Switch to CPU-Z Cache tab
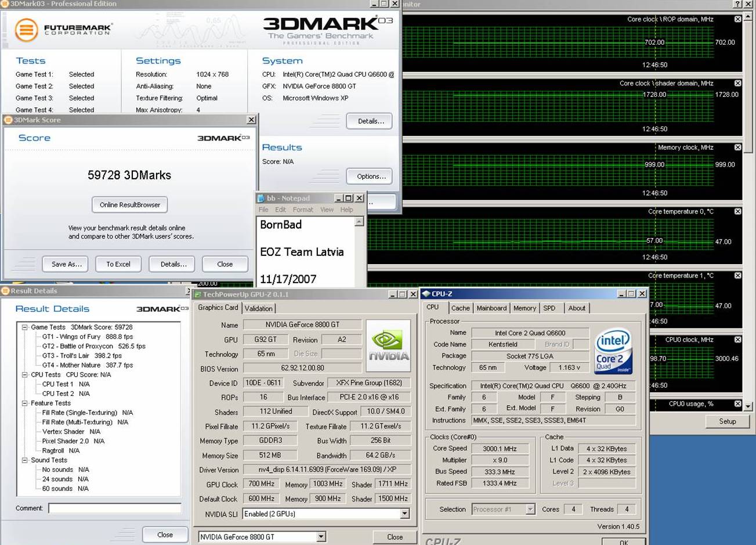The height and width of the screenshot is (545, 756). 460,308
